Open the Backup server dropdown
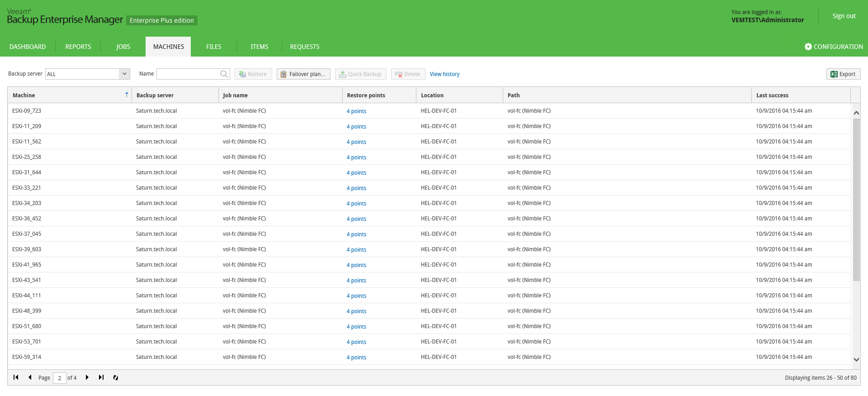 (124, 74)
